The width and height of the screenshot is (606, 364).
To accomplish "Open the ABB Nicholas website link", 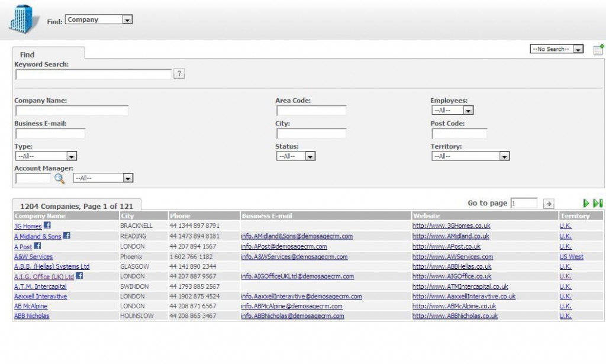I will [455, 316].
